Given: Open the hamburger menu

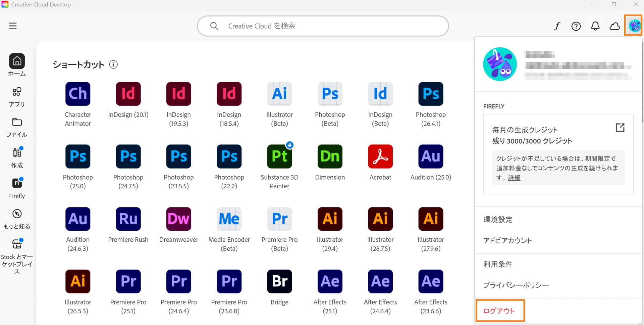Looking at the screenshot, I should (13, 26).
